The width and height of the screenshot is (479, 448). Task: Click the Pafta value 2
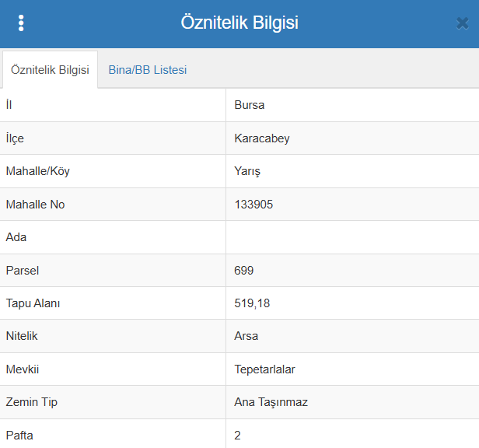point(237,436)
